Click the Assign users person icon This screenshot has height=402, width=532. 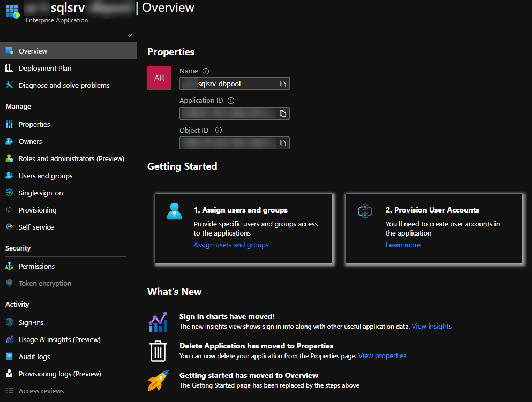(x=175, y=211)
